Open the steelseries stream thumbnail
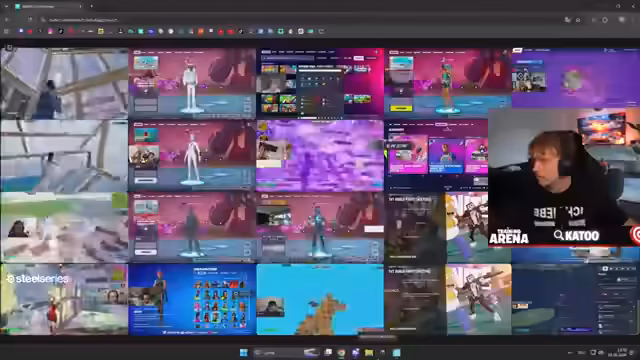 (x=64, y=300)
